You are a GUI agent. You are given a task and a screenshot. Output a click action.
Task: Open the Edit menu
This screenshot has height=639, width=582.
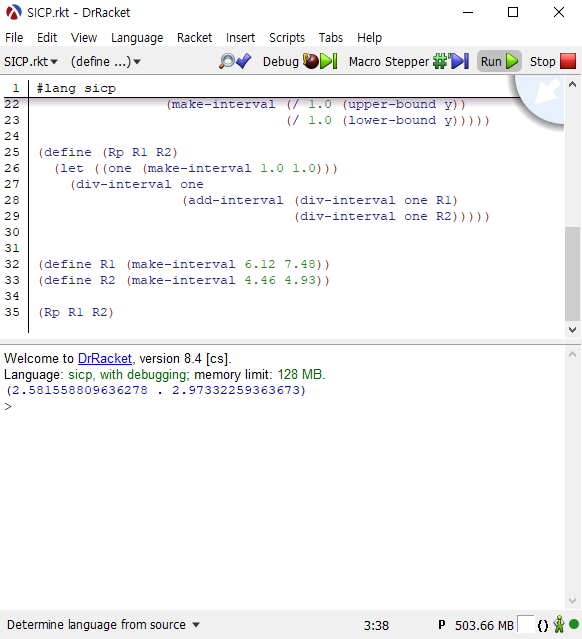coord(47,37)
